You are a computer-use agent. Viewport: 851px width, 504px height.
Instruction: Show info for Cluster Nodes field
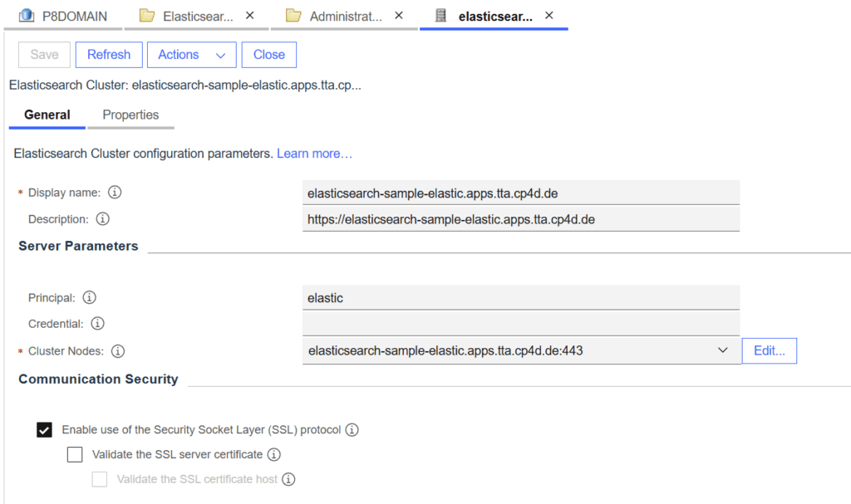[118, 351]
